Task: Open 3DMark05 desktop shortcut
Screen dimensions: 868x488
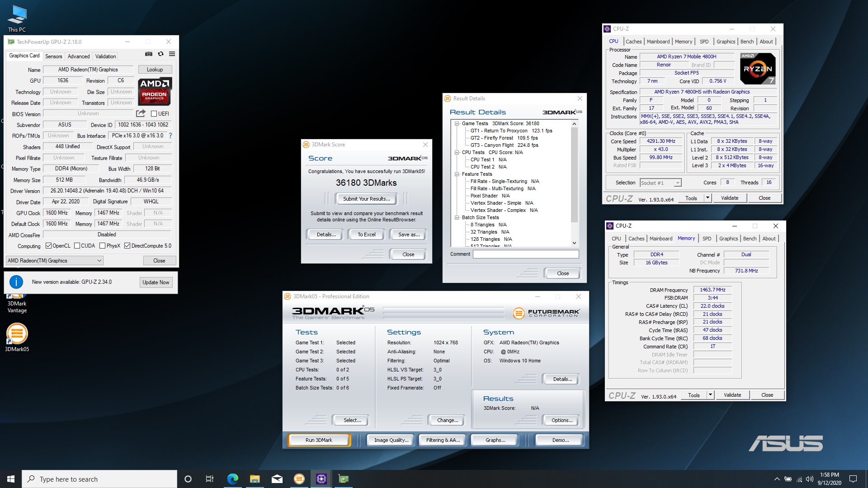Action: pos(17,338)
